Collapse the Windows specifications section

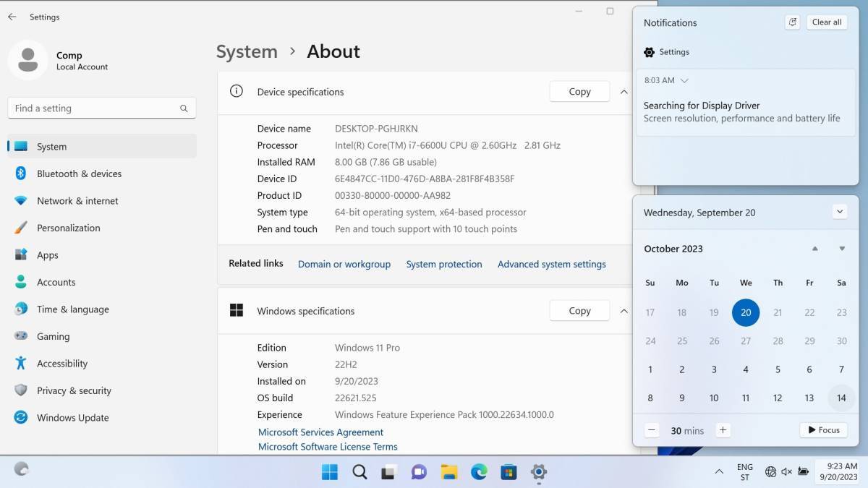624,311
